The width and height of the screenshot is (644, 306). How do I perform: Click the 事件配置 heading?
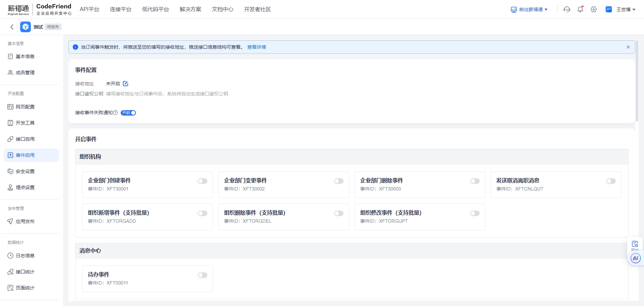pyautogui.click(x=86, y=70)
